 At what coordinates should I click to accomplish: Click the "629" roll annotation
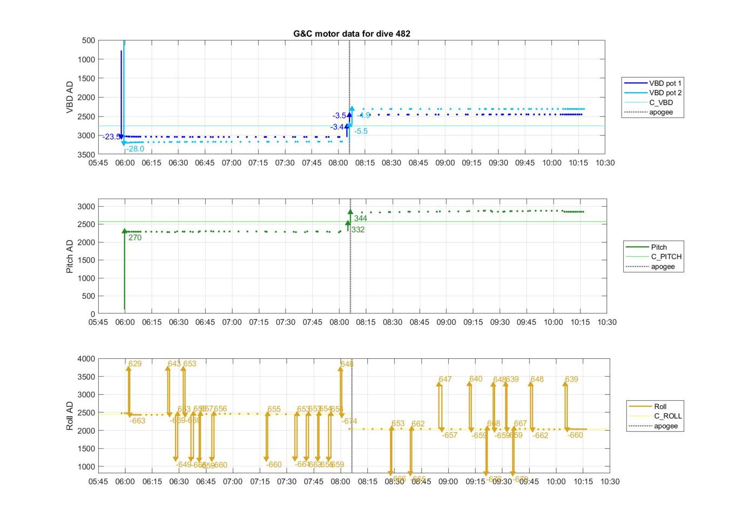135,364
